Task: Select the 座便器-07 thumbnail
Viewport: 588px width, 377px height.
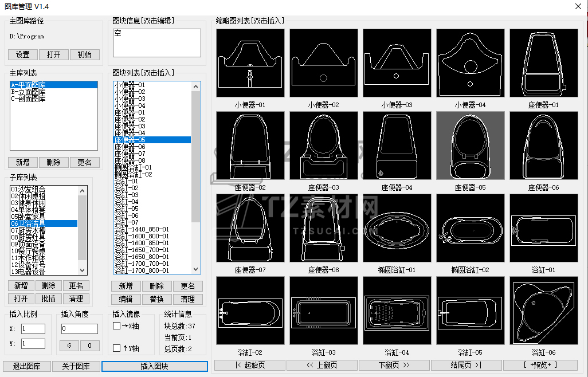Action: coord(250,228)
